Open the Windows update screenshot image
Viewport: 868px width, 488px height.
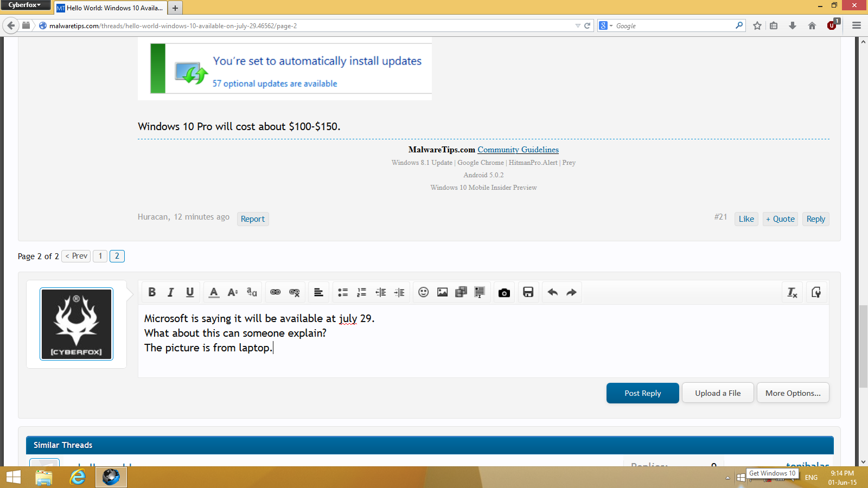285,68
